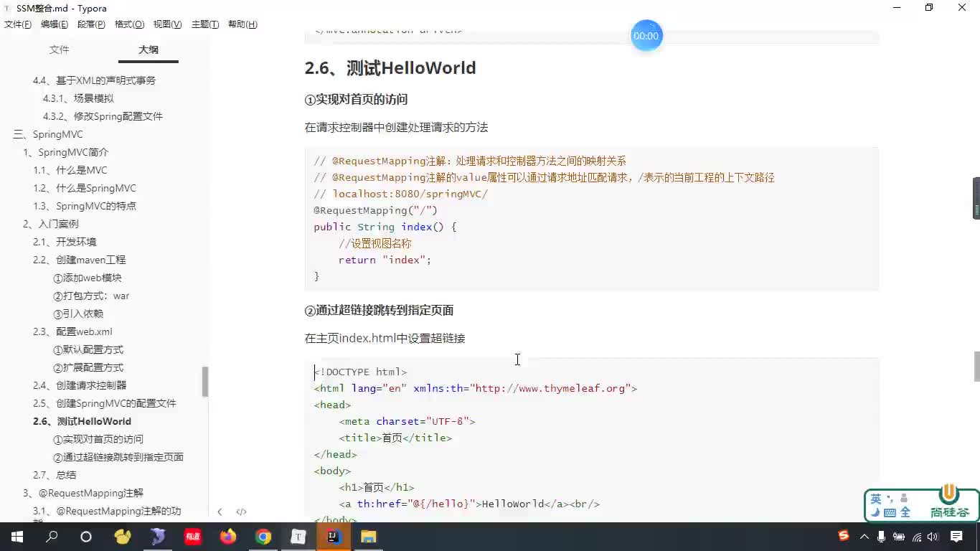Toggle 英 language mode in IME bar
Image resolution: width=980 pixels, height=551 pixels.
(x=876, y=499)
